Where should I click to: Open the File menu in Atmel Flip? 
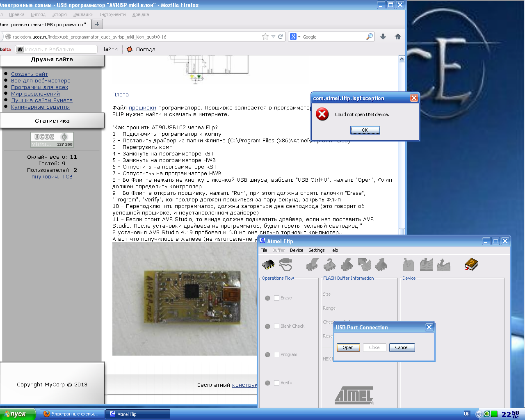pos(264,250)
